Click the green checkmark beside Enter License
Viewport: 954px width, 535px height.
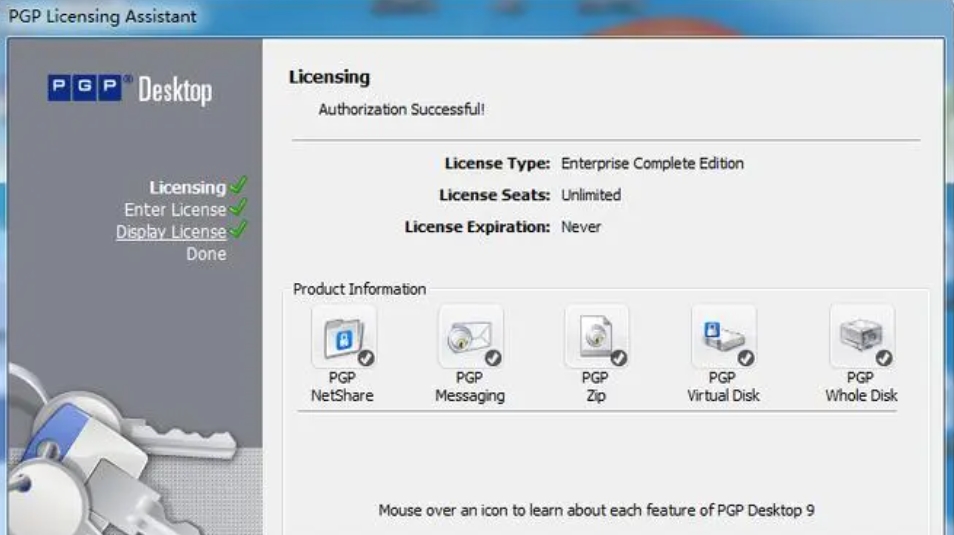pyautogui.click(x=238, y=208)
